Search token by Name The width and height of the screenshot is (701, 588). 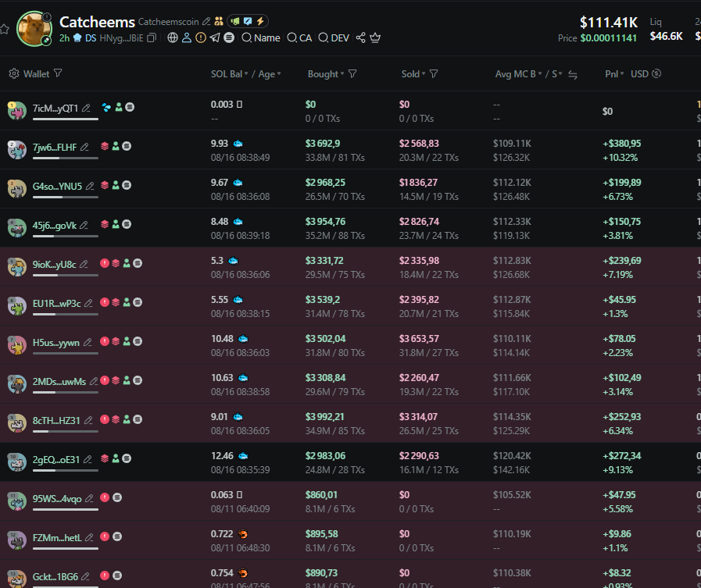click(x=261, y=38)
